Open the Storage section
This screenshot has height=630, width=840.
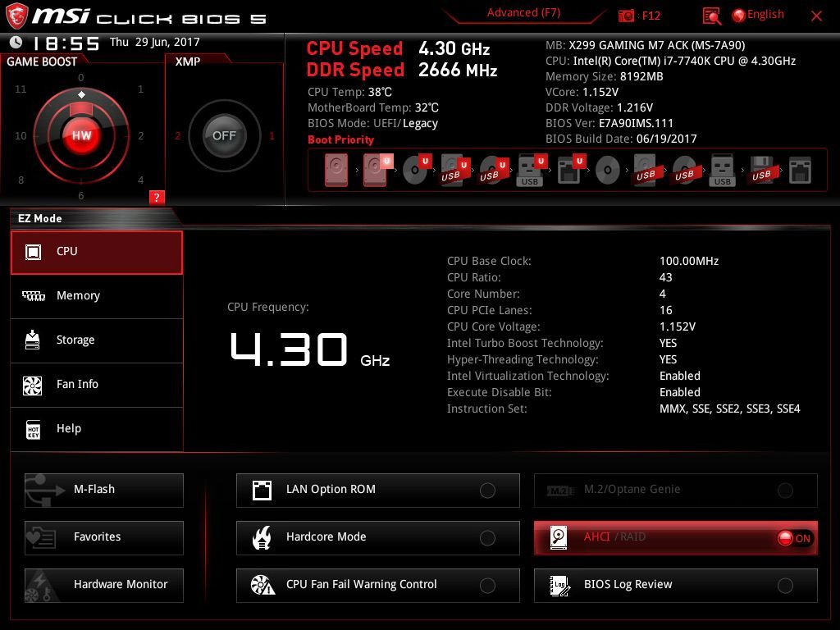pos(97,340)
